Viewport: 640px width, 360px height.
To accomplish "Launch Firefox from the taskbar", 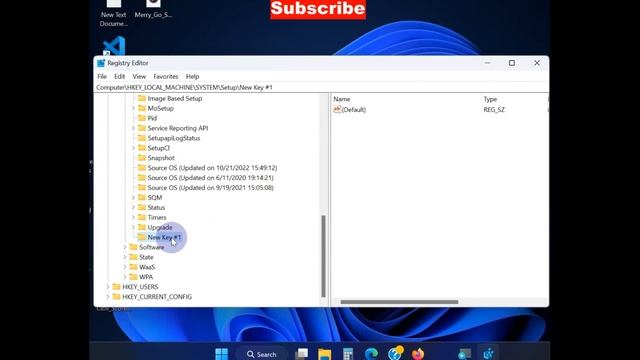I will point(418,354).
